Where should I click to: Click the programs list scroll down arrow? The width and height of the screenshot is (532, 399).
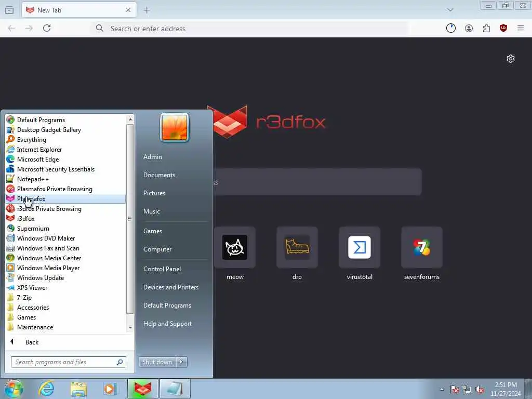[x=130, y=327]
